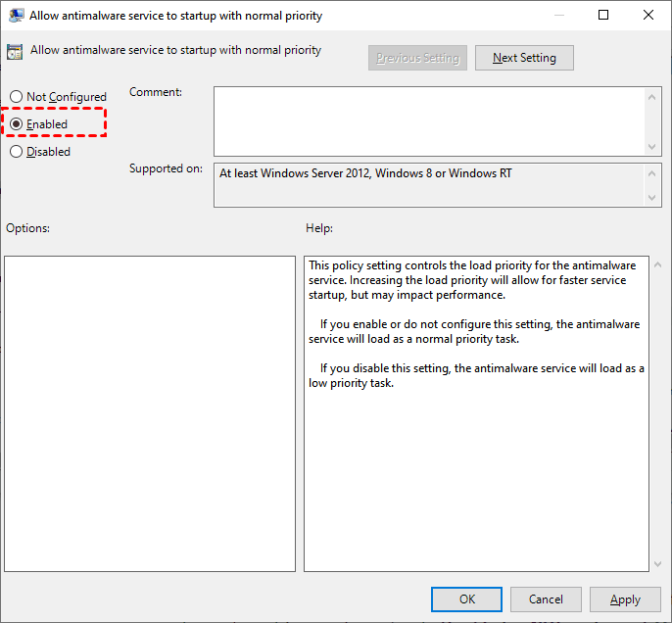Viewport: 672px width, 623px height.
Task: Click the Options pane box
Action: [150, 413]
